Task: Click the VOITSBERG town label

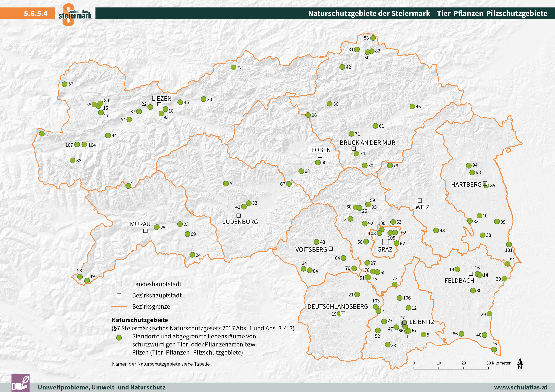Action: (x=311, y=250)
